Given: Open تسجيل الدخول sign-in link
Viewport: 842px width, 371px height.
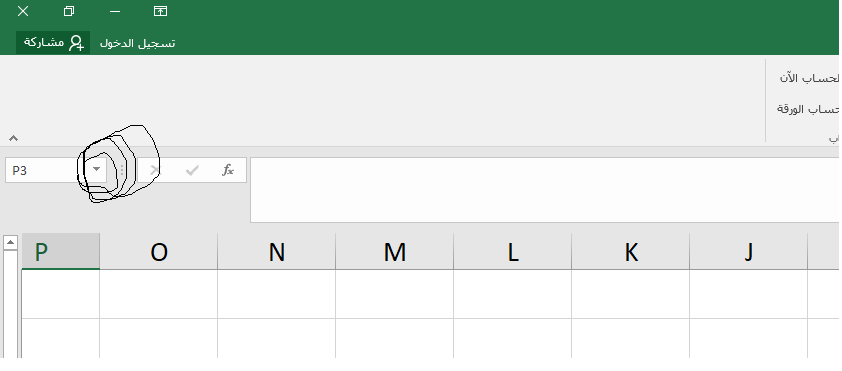Looking at the screenshot, I should (x=137, y=43).
